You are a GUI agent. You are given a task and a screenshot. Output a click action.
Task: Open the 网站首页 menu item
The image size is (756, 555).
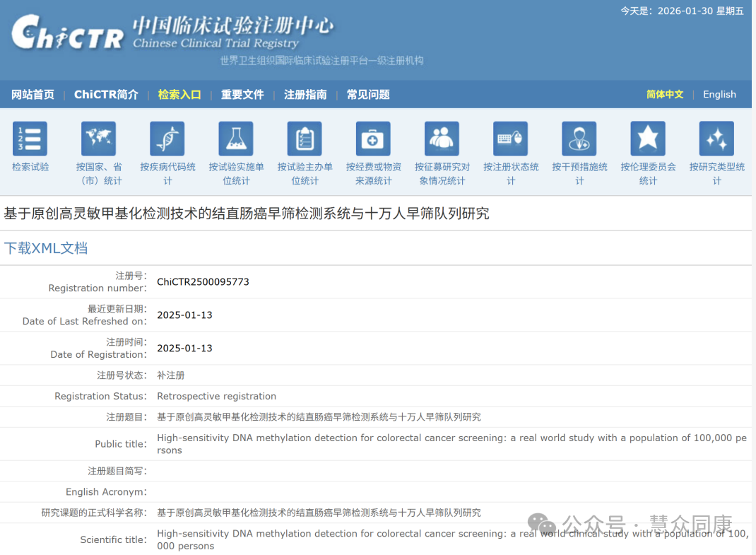click(32, 94)
